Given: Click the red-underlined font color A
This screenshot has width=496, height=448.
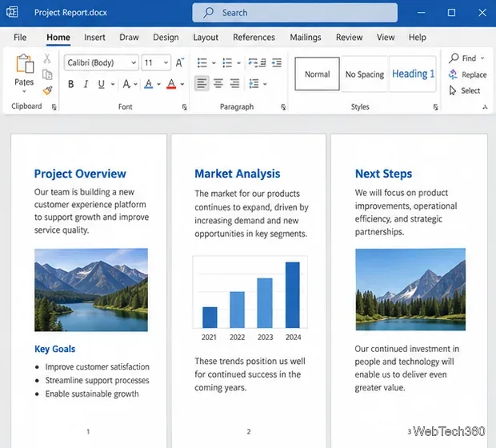Looking at the screenshot, I should [171, 84].
